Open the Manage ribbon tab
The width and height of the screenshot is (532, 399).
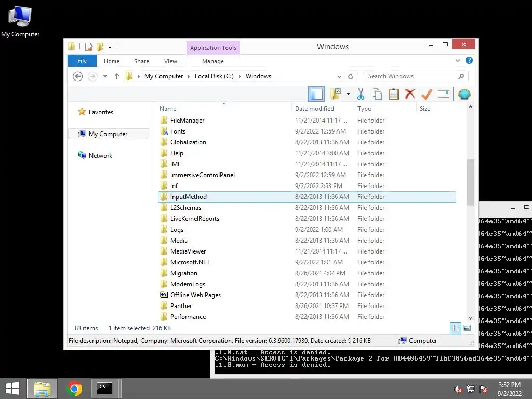pos(212,61)
